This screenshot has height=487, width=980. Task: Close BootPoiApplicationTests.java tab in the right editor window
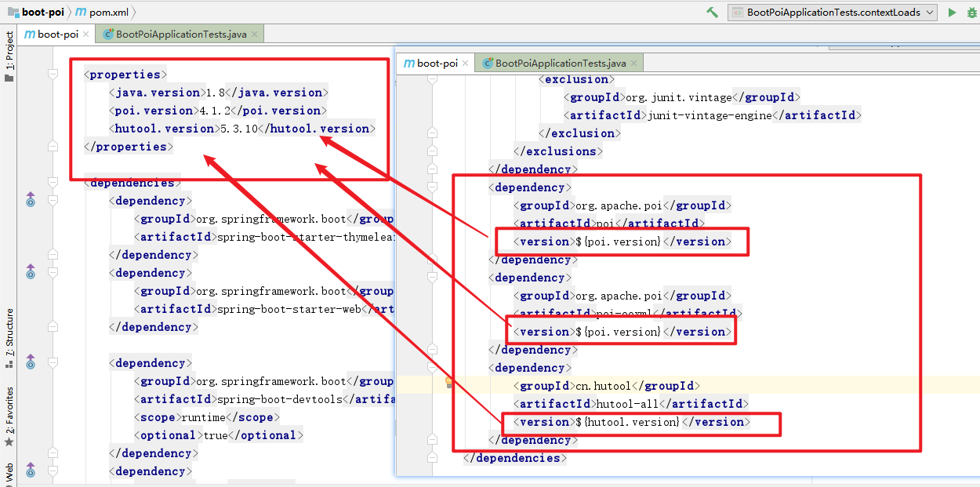click(x=635, y=64)
